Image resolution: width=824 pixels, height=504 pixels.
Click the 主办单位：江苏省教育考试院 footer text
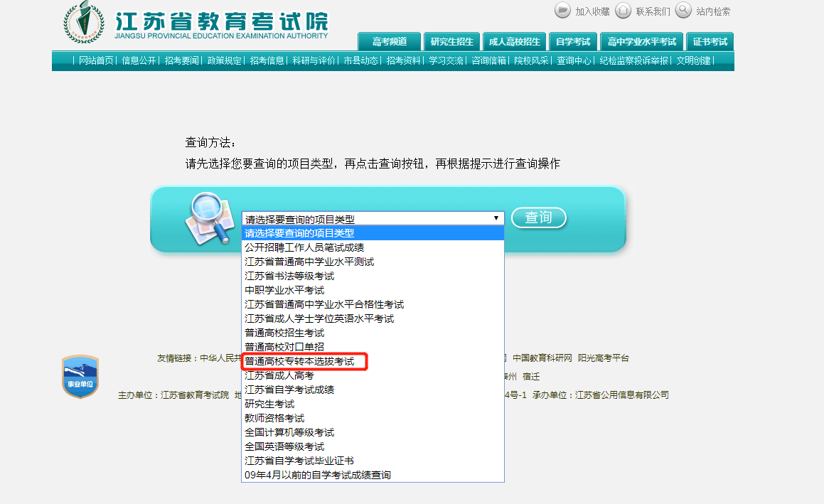click(173, 395)
